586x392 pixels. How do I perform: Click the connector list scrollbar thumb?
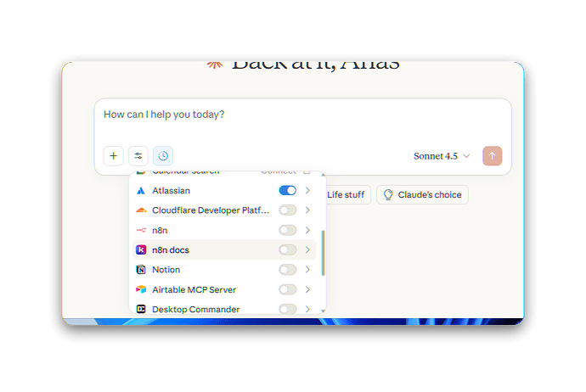tap(323, 253)
